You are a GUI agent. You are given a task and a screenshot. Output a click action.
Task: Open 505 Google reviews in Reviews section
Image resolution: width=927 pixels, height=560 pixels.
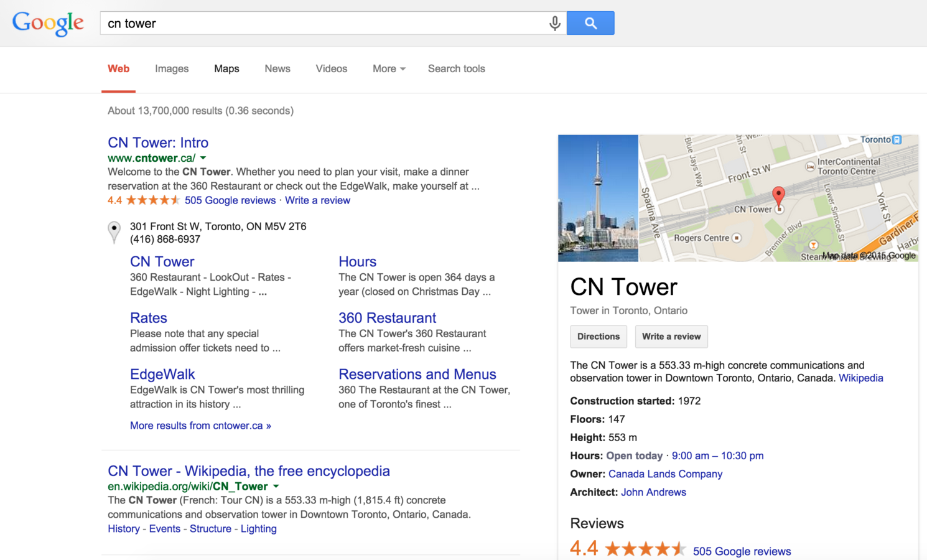pyautogui.click(x=742, y=551)
